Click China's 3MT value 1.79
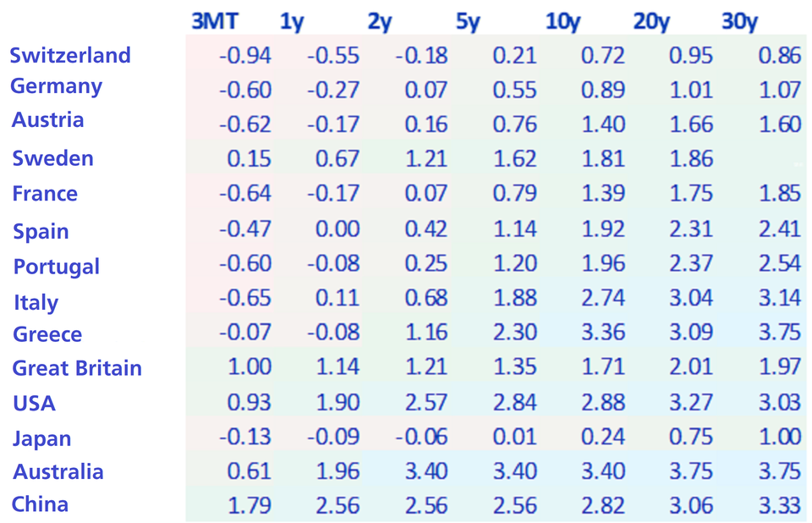 click(249, 505)
